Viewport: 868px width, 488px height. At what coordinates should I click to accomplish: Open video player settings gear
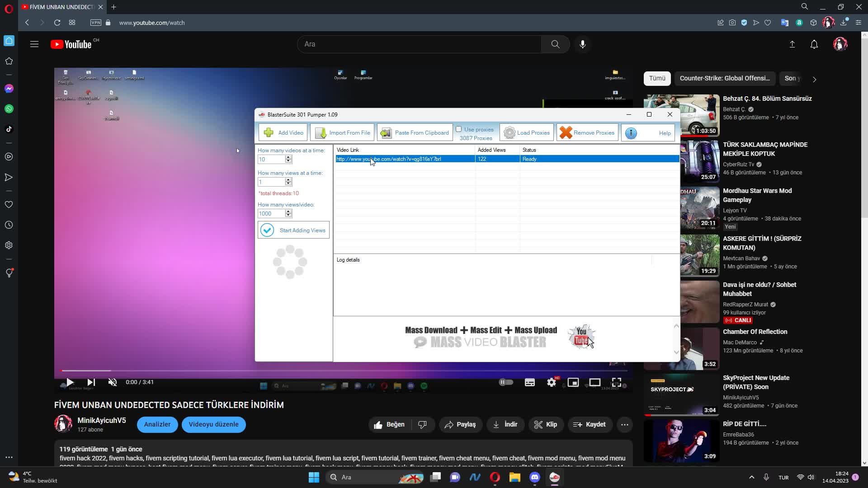coord(552,382)
